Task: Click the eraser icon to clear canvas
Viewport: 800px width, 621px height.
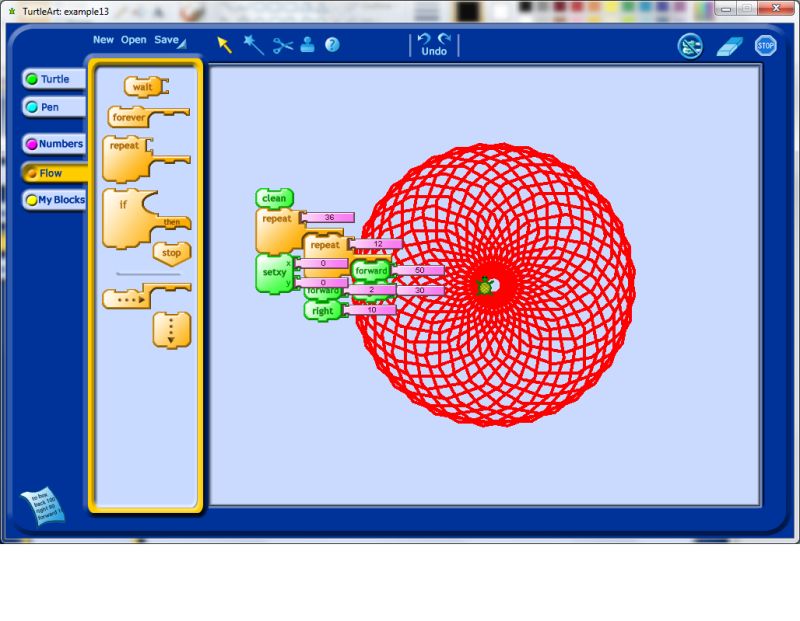Action: tap(728, 46)
